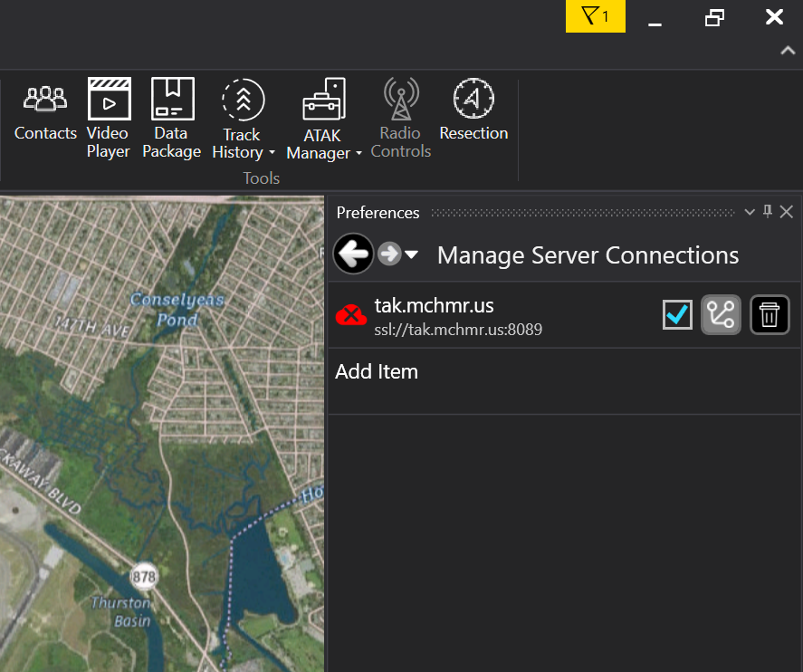The height and width of the screenshot is (672, 803).
Task: Click the Track History icon
Action: (244, 100)
